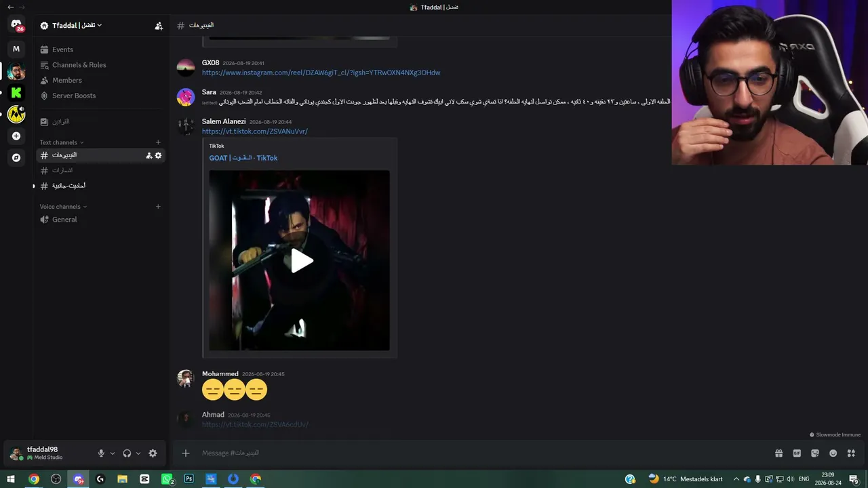Open the Discover servers compass icon
The image size is (868, 488).
[16, 157]
